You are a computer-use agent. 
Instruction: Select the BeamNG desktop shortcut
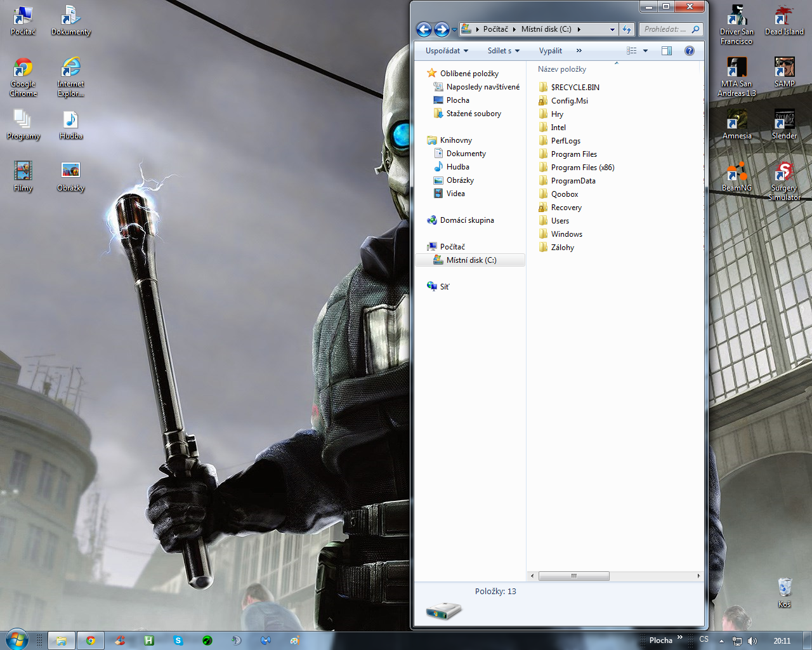tap(737, 176)
